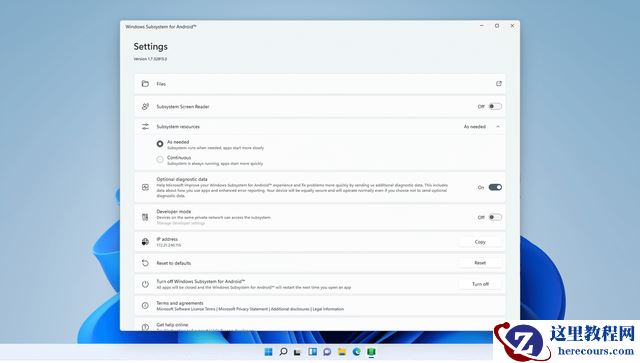Click the Files folder icon
Viewport: 640px width, 363px height.
click(145, 84)
